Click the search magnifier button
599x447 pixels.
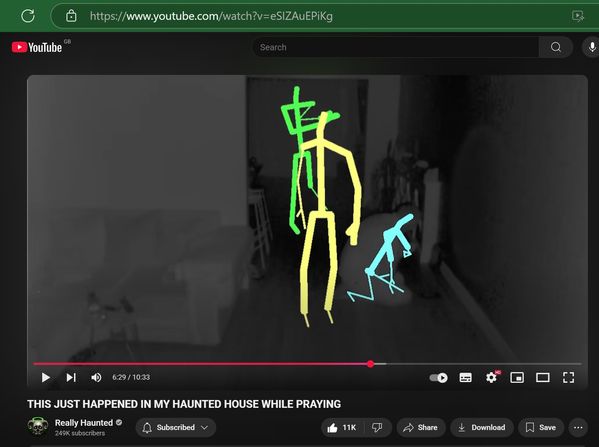click(556, 47)
